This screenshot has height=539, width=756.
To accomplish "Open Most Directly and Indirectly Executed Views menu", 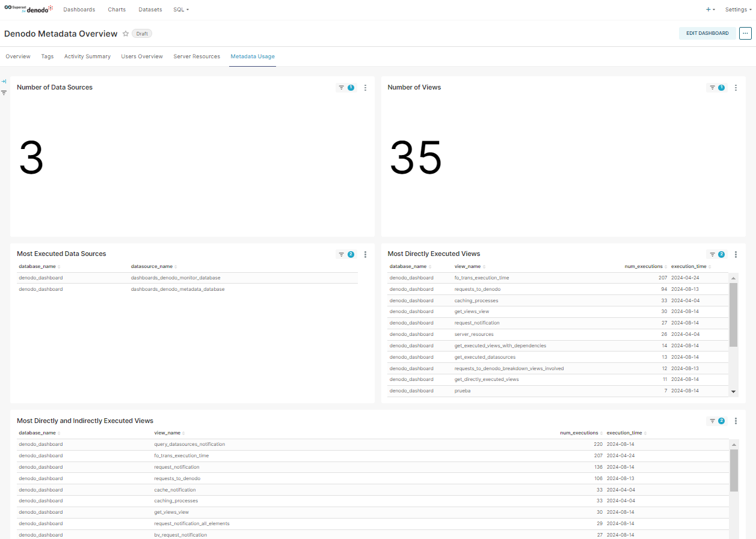I will point(736,421).
